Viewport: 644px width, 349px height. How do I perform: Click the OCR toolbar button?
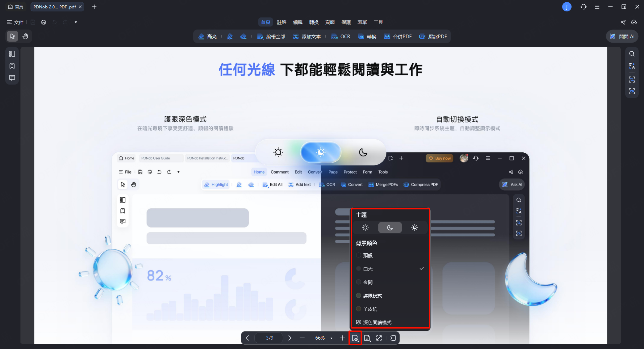click(341, 37)
